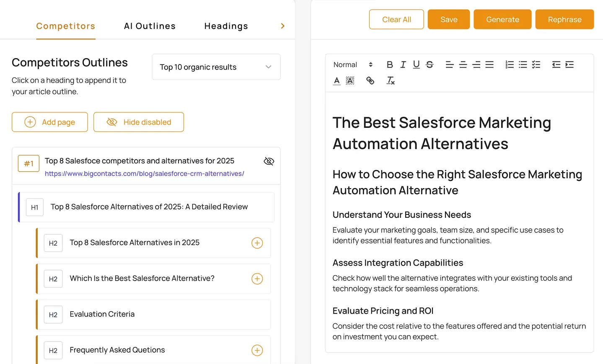Image resolution: width=603 pixels, height=364 pixels.
Task: Toggle italic formatting in editor toolbar
Action: click(403, 65)
